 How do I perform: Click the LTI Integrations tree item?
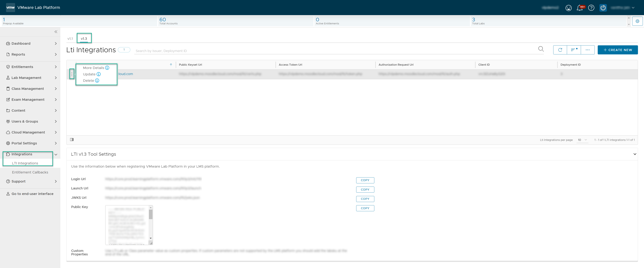click(25, 163)
